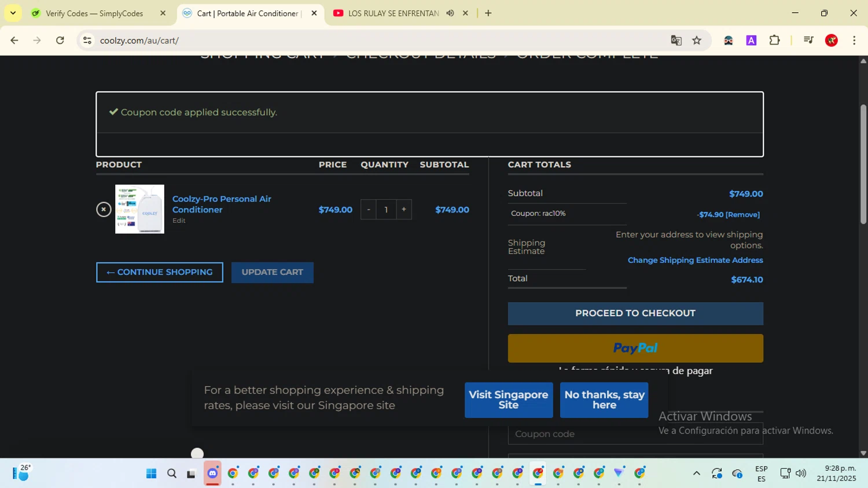Screen dimensions: 868x488
Task: Switch to the Verify Codes — SimplyCodes tab
Action: (x=94, y=13)
